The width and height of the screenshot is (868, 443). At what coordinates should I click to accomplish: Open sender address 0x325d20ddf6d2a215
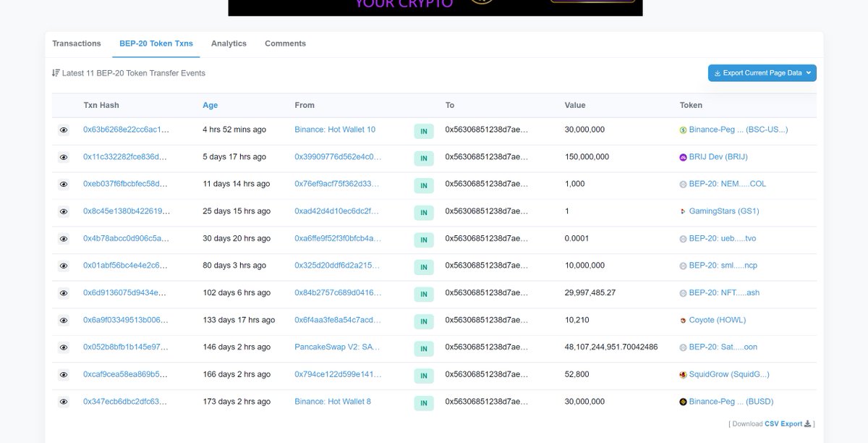point(336,266)
